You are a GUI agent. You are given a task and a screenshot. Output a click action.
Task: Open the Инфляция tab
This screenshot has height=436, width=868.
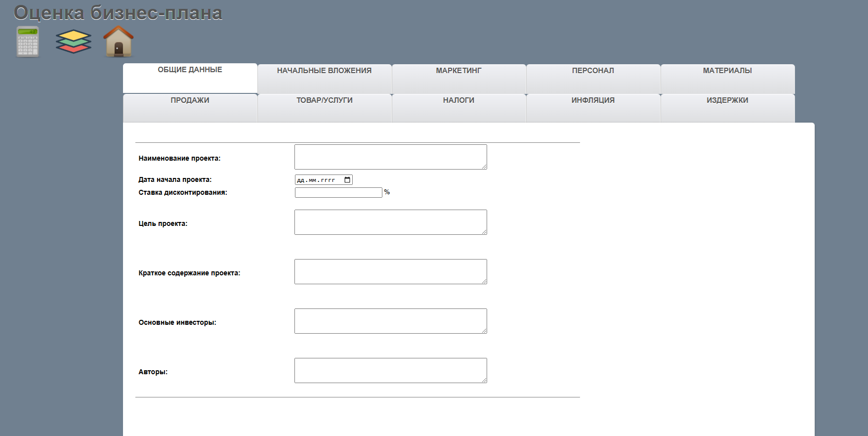593,100
